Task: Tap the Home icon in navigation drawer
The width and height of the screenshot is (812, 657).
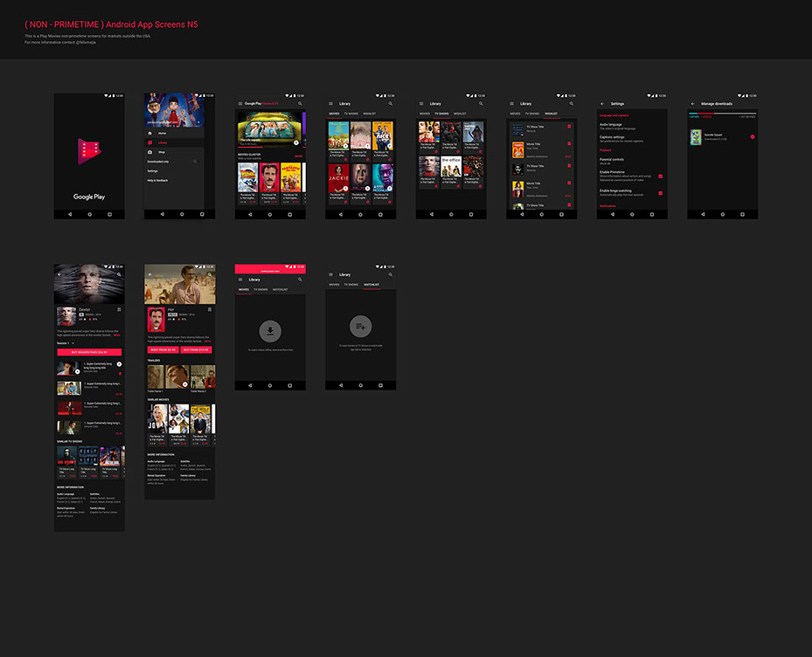Action: click(150, 134)
